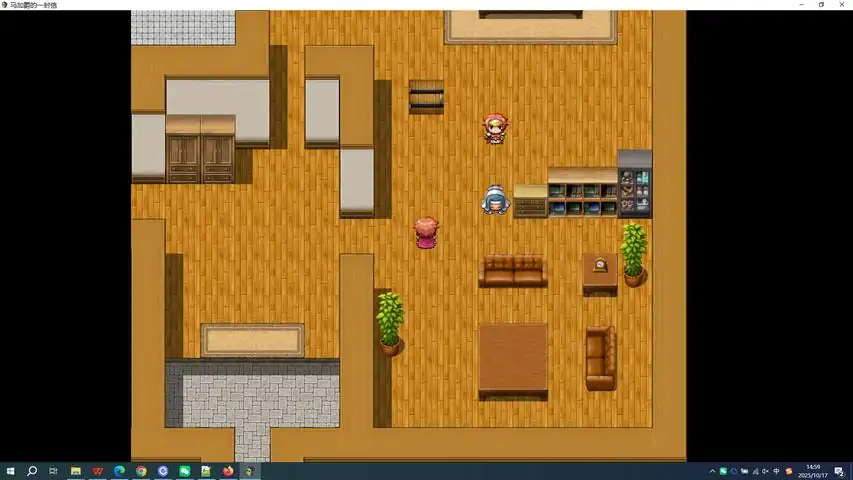Viewport: 853px width, 480px height.
Task: Click the blue-haired maid NPC
Action: point(494,199)
